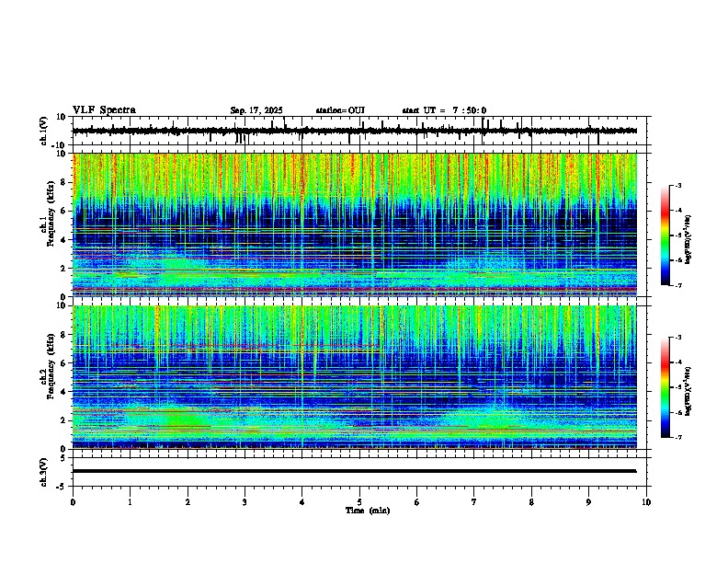Select the ch.2 "Frequency (kHz)" axis label
Viewport: 728px width, 563px height.
click(x=51, y=366)
